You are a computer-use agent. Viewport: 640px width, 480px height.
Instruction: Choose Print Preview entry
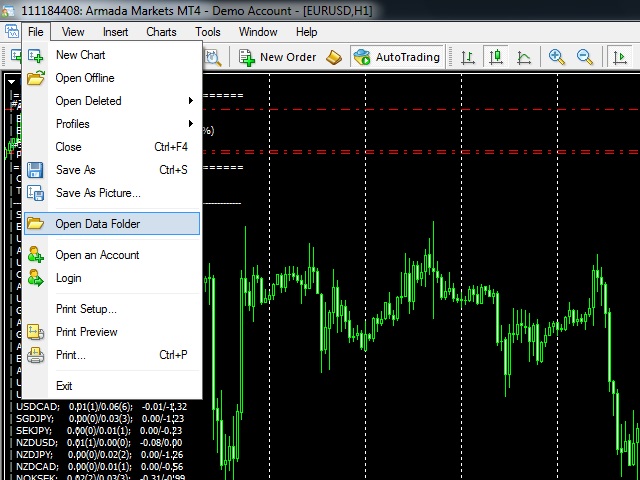(x=112, y=332)
